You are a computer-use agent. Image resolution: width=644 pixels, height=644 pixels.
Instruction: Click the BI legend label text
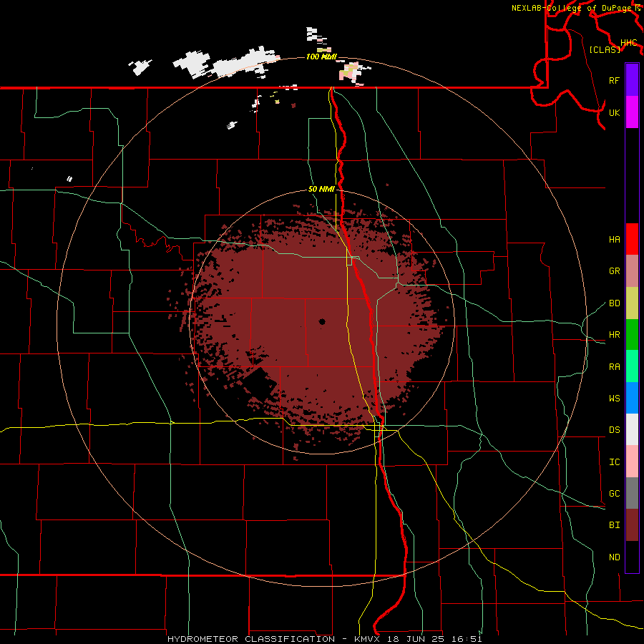[614, 525]
